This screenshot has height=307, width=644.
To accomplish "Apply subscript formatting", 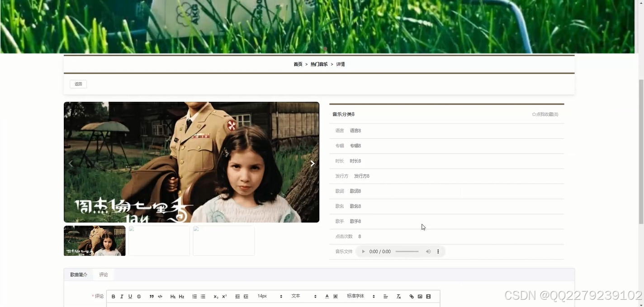I will (x=216, y=297).
